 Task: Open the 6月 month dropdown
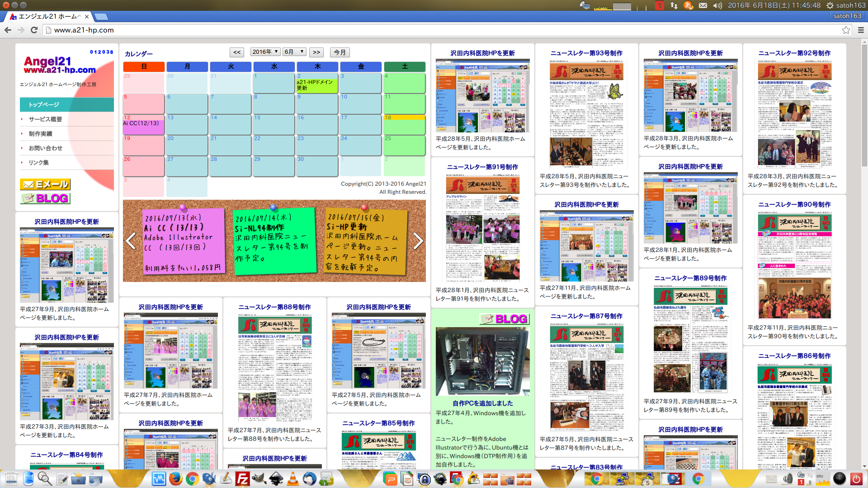(x=294, y=52)
